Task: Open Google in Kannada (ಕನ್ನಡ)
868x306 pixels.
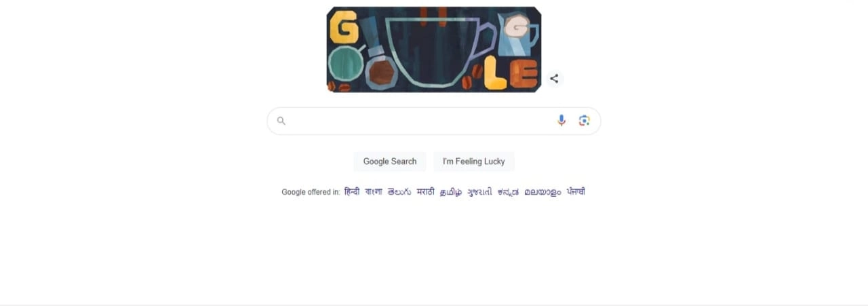Action: click(x=509, y=192)
